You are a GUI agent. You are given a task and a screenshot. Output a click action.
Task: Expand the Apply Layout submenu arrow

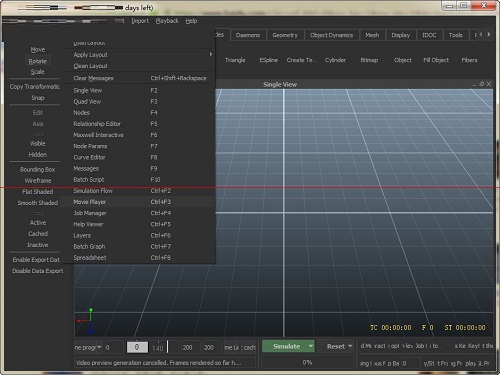[x=211, y=54]
